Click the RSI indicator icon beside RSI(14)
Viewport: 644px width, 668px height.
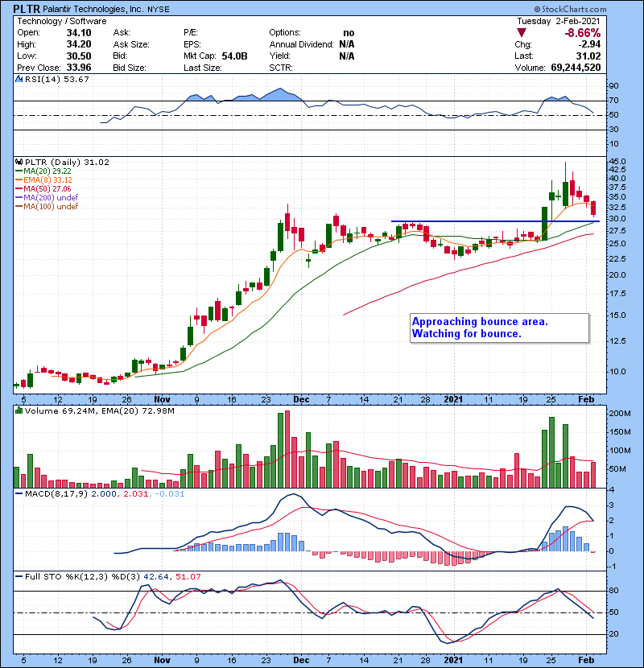tap(19, 79)
